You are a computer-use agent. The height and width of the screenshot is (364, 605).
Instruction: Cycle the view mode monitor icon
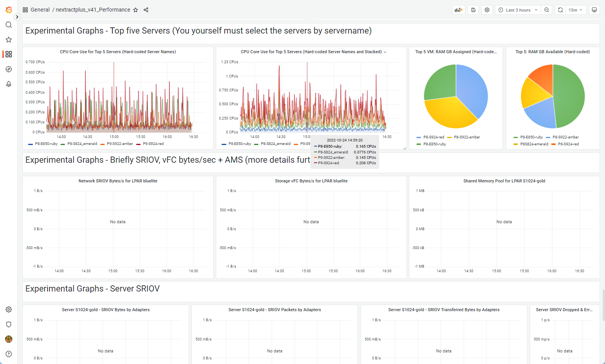point(594,10)
